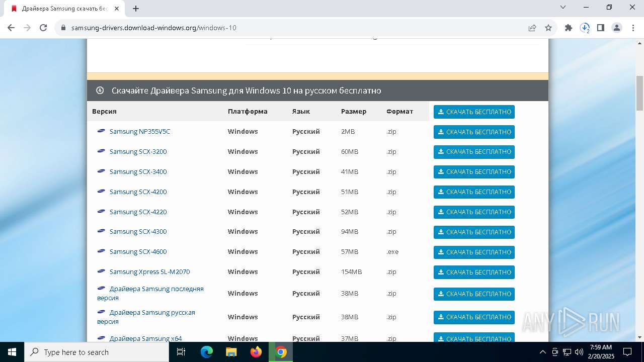Open the Chrome profile avatar
The image size is (644, 362).
click(x=617, y=28)
